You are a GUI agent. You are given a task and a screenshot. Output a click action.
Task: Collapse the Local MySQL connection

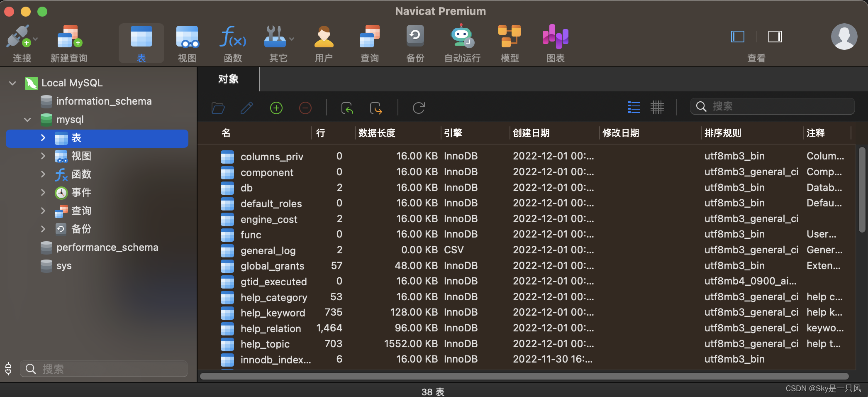tap(12, 83)
